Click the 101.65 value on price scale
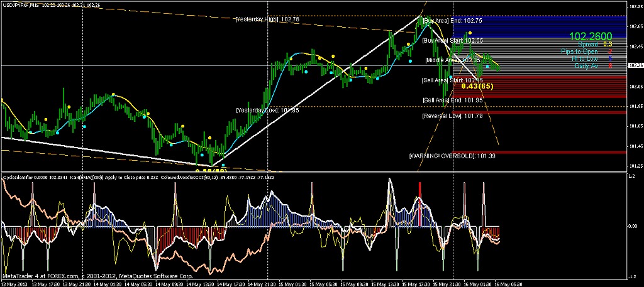This screenshot has width=644, height=287. [x=635, y=127]
